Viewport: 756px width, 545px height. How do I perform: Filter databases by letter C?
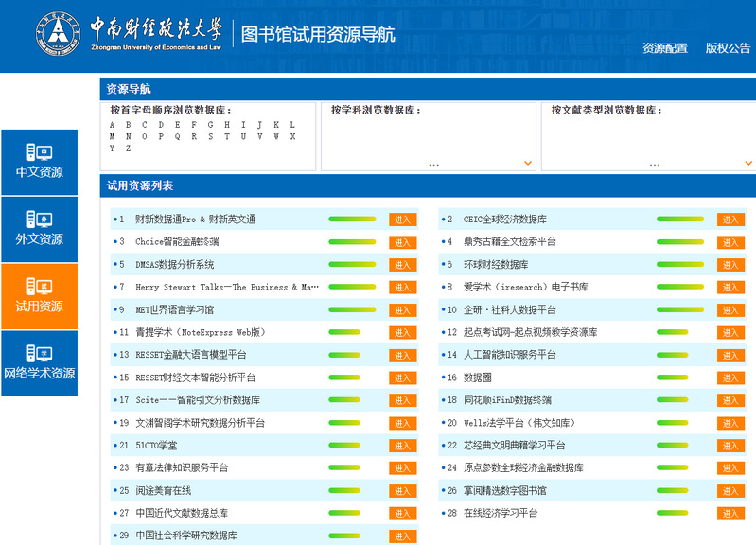145,125
